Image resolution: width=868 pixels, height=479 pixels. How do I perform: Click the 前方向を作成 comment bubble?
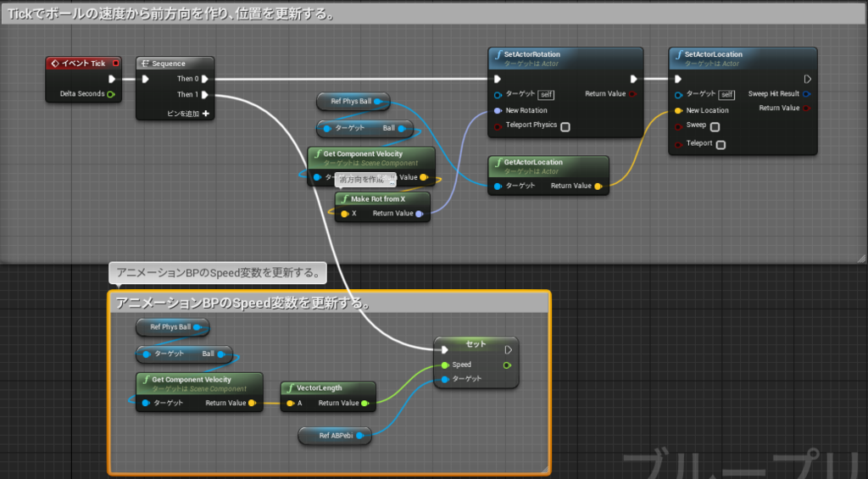(x=365, y=180)
